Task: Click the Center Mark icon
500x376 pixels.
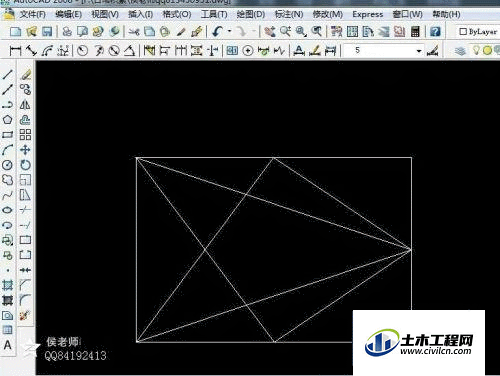Action: click(248, 51)
